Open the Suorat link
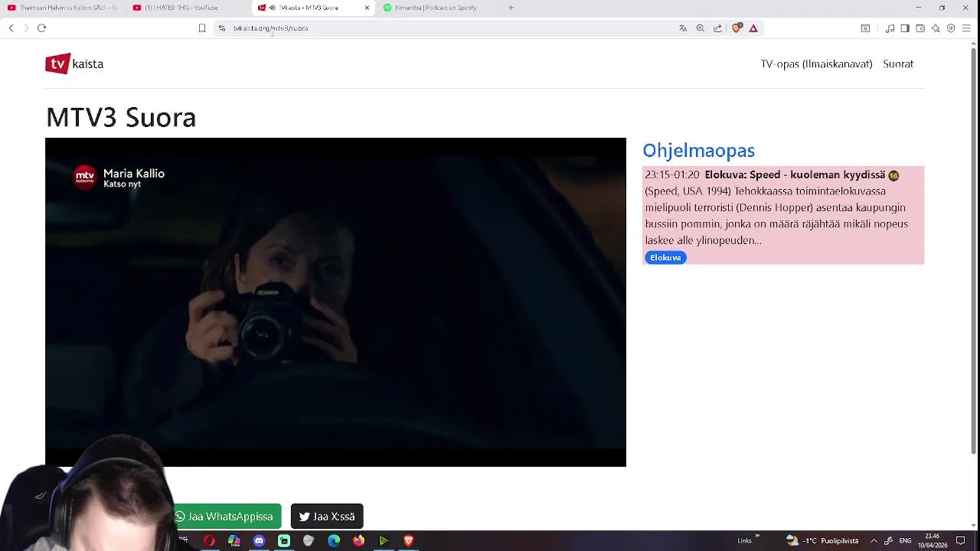 [898, 64]
